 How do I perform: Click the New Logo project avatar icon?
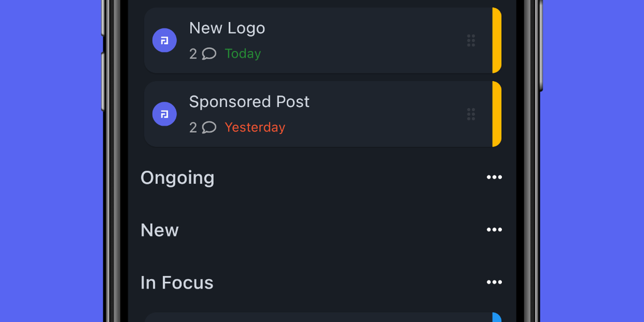pyautogui.click(x=164, y=41)
